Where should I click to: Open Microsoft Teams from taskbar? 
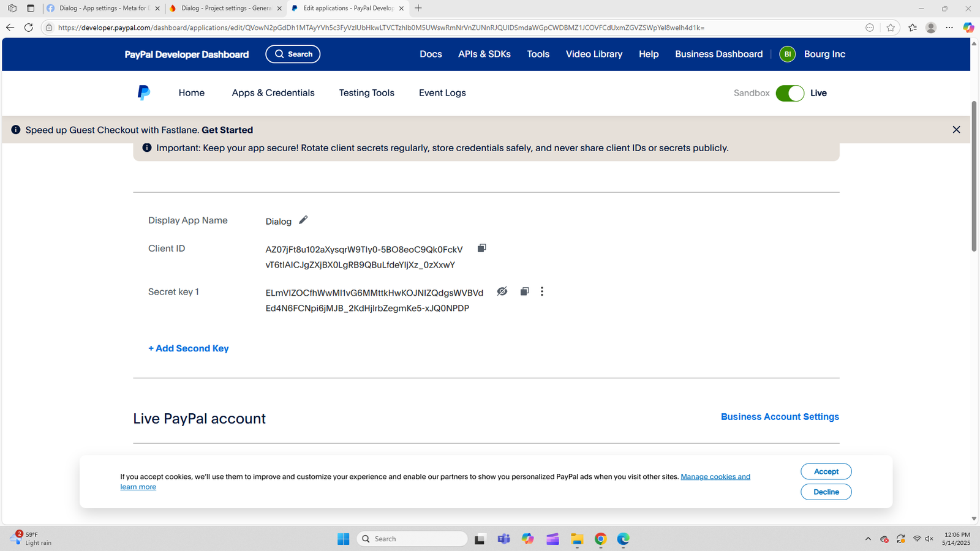(504, 539)
